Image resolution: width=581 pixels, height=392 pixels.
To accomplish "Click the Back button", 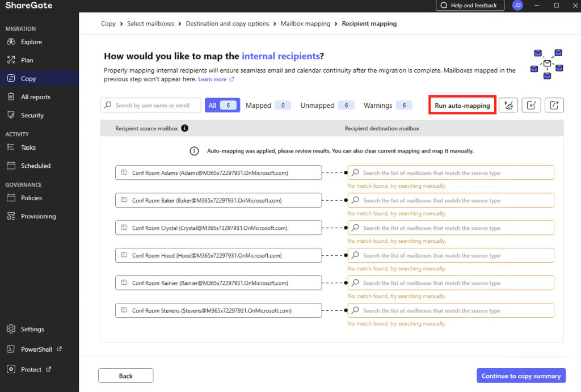I will click(x=125, y=376).
